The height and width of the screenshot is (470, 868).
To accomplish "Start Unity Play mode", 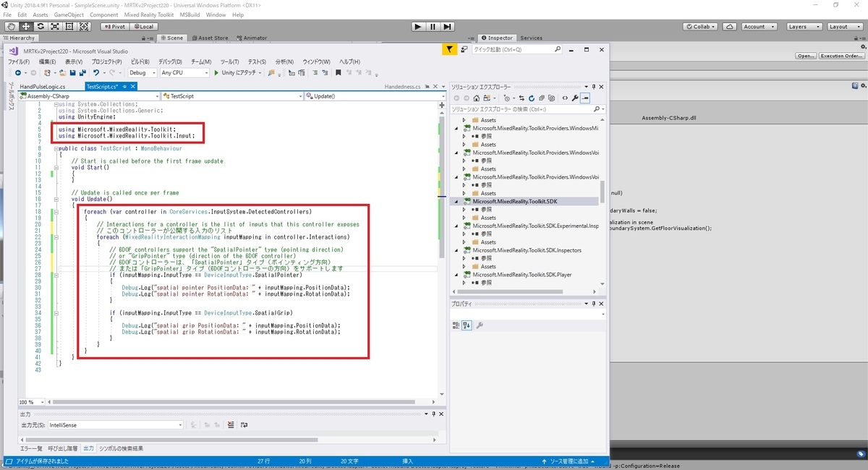I will (x=418, y=26).
